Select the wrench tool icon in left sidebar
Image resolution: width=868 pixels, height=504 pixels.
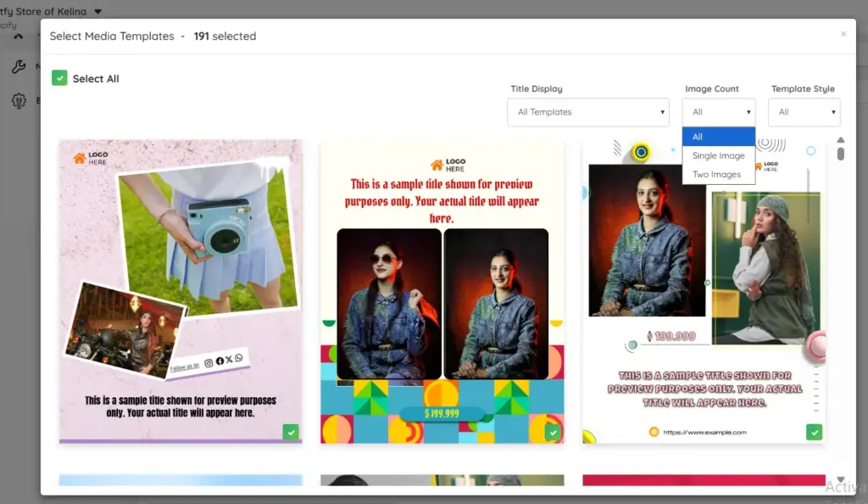click(19, 65)
